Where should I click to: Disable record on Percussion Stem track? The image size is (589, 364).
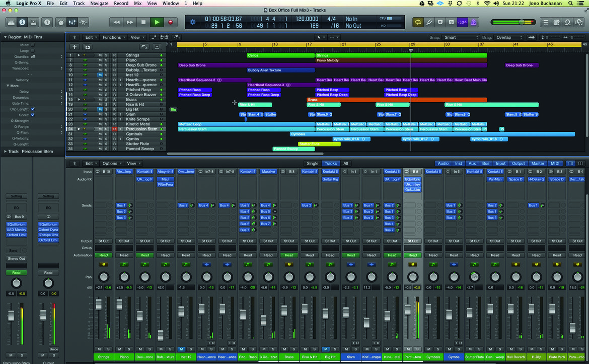(x=115, y=129)
